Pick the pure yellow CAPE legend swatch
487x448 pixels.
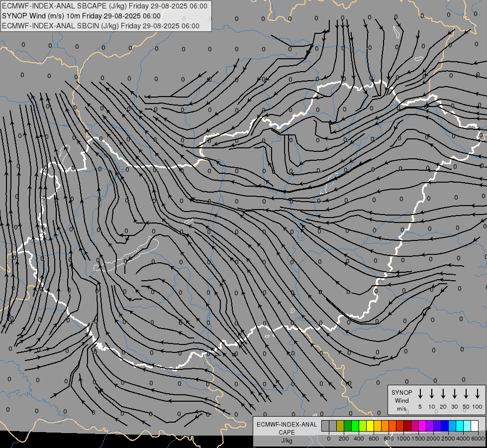pos(370,426)
